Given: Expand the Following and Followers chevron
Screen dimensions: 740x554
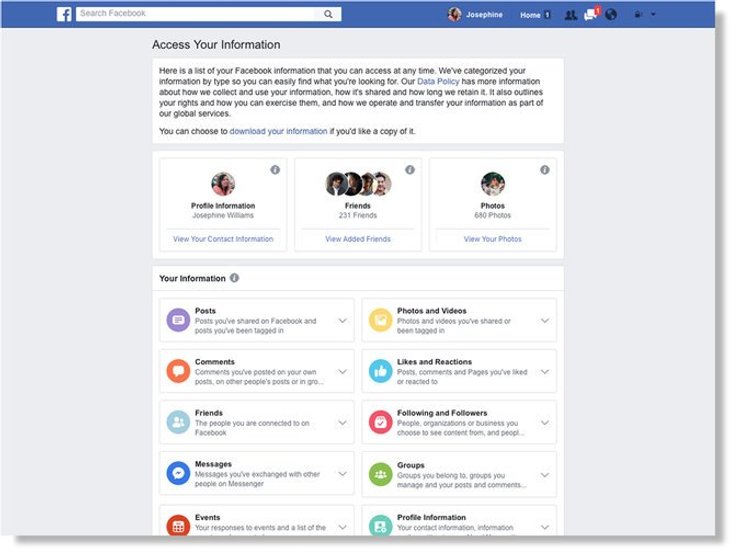Looking at the screenshot, I should (x=545, y=423).
